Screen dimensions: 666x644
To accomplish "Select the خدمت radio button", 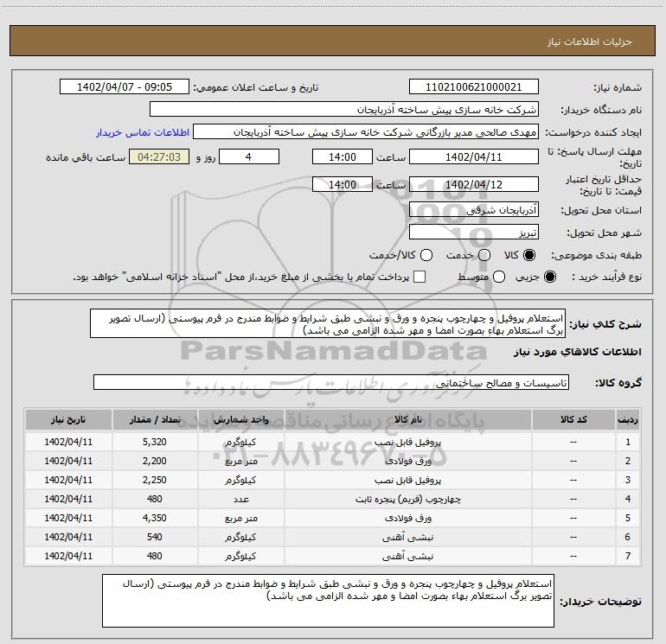I will pos(484,255).
